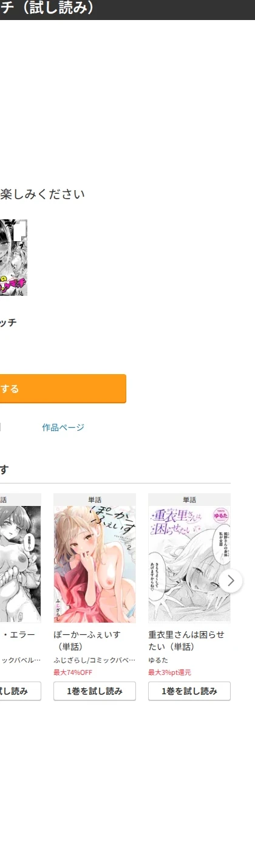Open the ぼーかーふぇいす cover thumbnail
255x868 pixels.
tap(95, 564)
